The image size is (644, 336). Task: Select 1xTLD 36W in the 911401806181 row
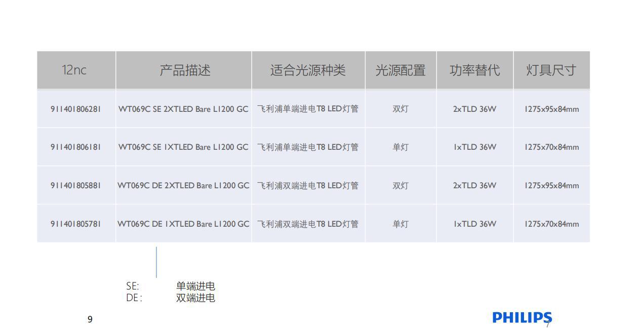click(475, 147)
